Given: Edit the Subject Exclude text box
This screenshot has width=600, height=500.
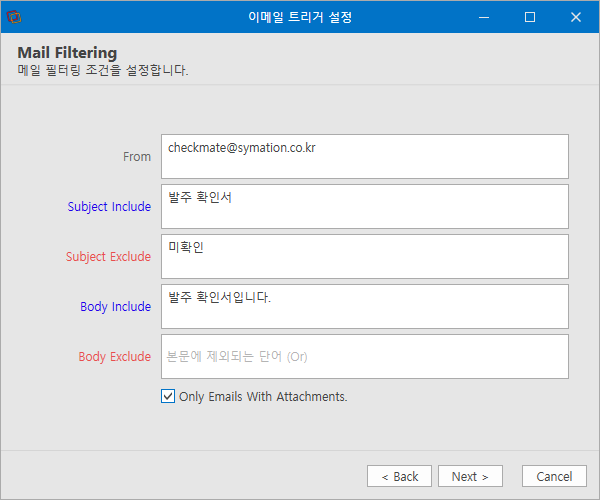Looking at the screenshot, I should tap(365, 257).
